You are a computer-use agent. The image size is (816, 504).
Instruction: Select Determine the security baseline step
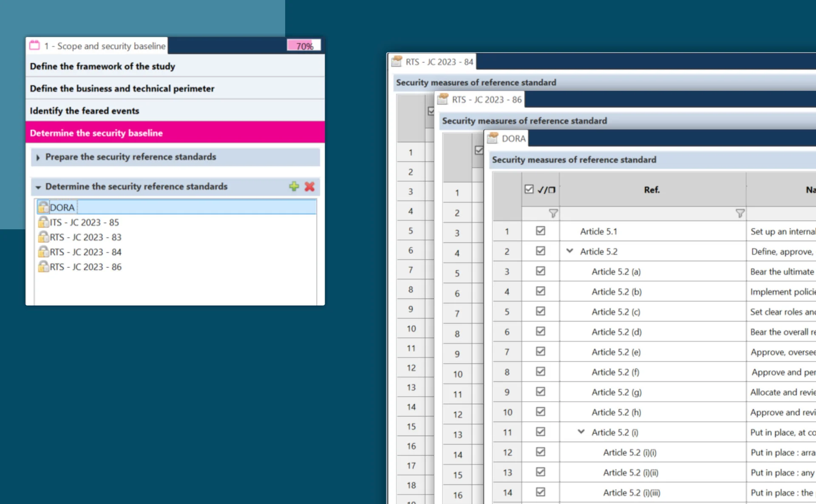(175, 132)
